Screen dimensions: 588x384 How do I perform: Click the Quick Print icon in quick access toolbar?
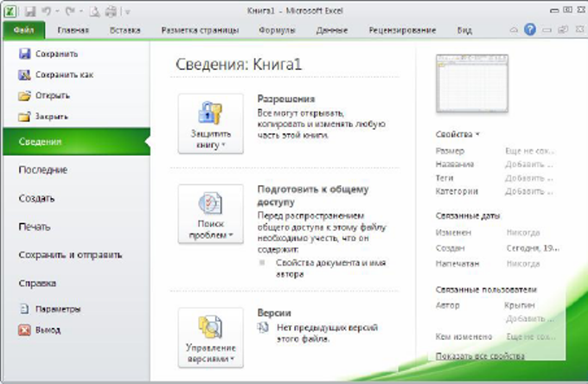(111, 11)
